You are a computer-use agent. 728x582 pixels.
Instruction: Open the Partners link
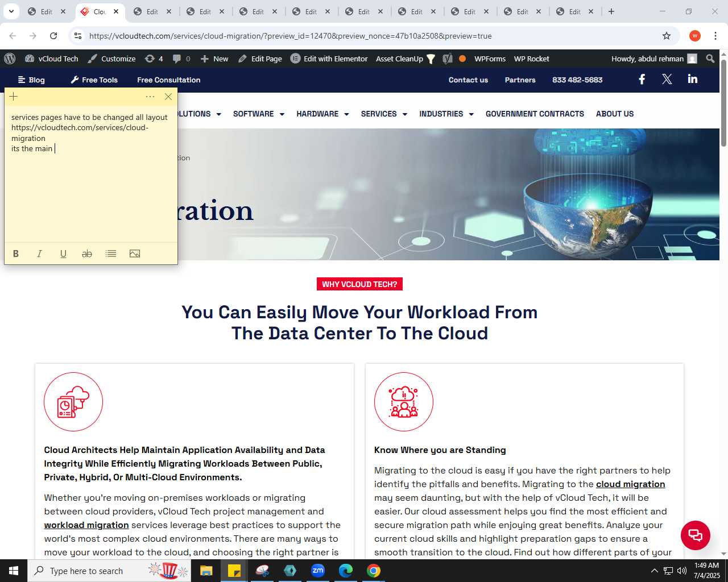click(x=520, y=80)
